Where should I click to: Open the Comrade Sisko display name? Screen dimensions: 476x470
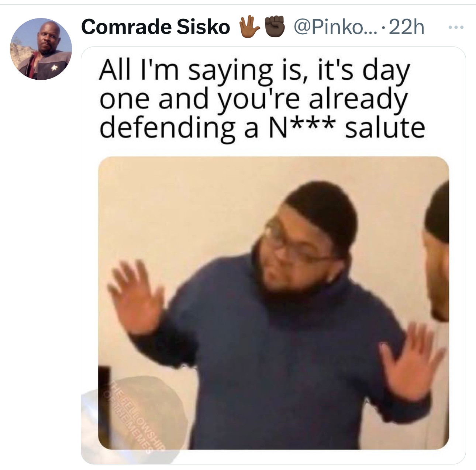point(155,27)
